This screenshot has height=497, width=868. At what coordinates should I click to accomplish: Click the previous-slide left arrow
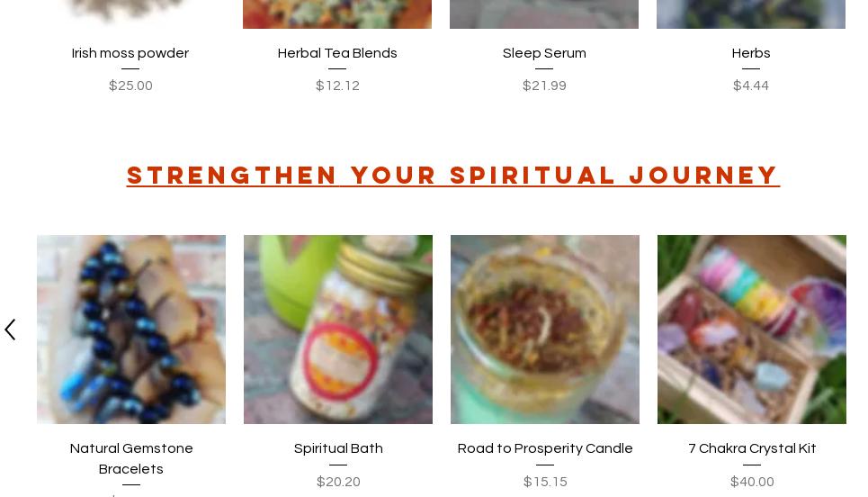click(10, 330)
